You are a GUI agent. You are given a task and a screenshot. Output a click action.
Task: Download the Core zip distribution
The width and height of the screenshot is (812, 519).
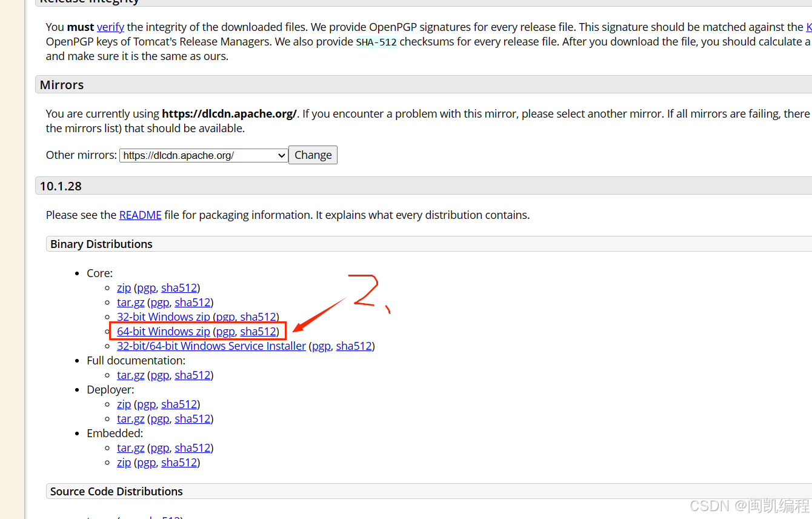click(124, 287)
